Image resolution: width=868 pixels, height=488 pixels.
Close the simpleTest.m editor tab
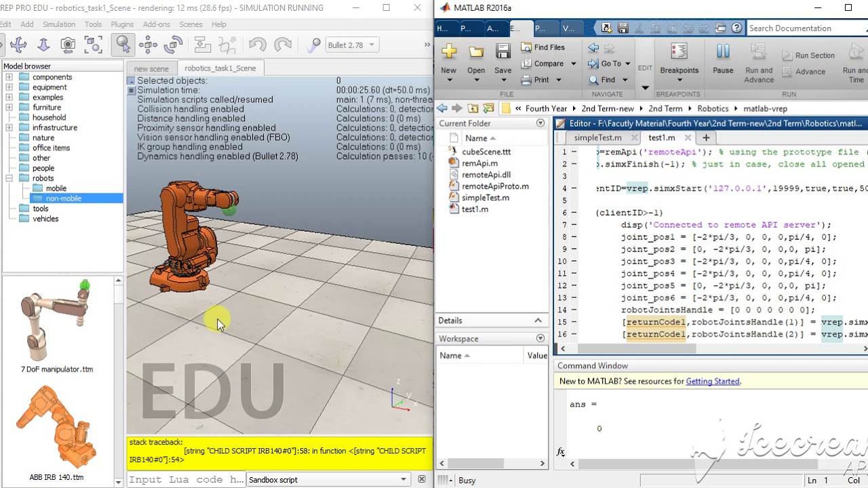pos(635,138)
